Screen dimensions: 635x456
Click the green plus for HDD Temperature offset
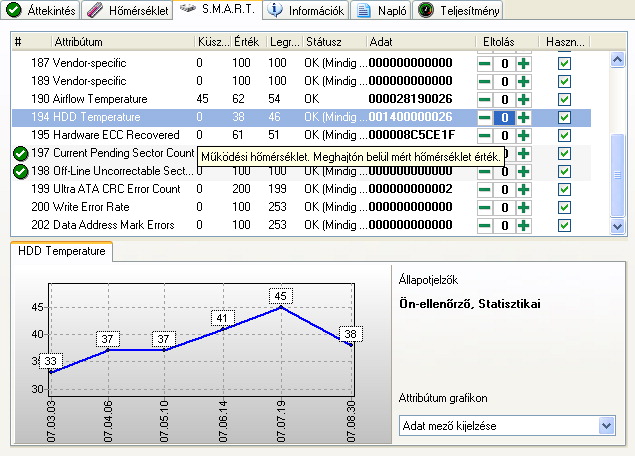tap(524, 117)
